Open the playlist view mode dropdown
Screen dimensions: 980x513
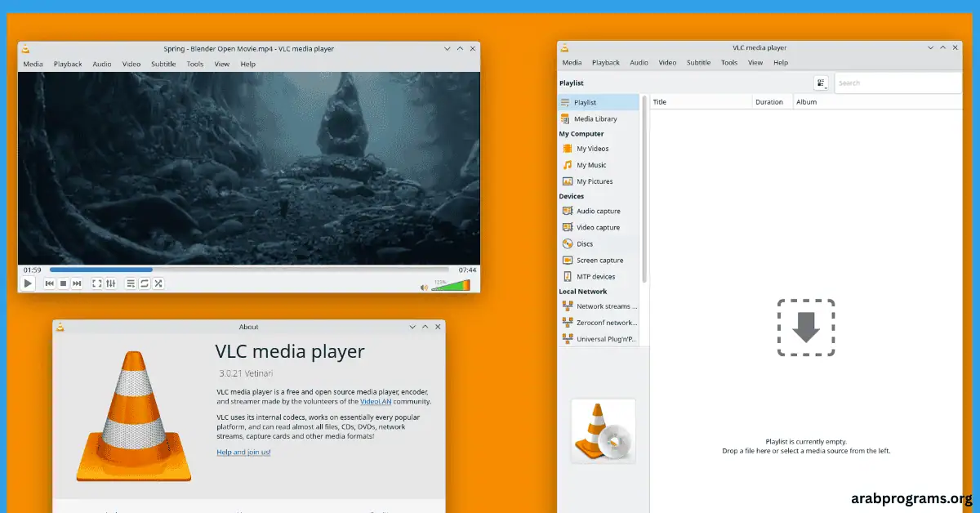click(821, 83)
